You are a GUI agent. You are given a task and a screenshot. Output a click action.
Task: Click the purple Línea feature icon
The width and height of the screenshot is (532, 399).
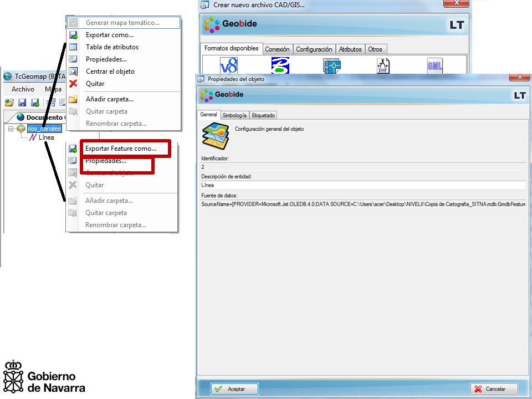33,137
